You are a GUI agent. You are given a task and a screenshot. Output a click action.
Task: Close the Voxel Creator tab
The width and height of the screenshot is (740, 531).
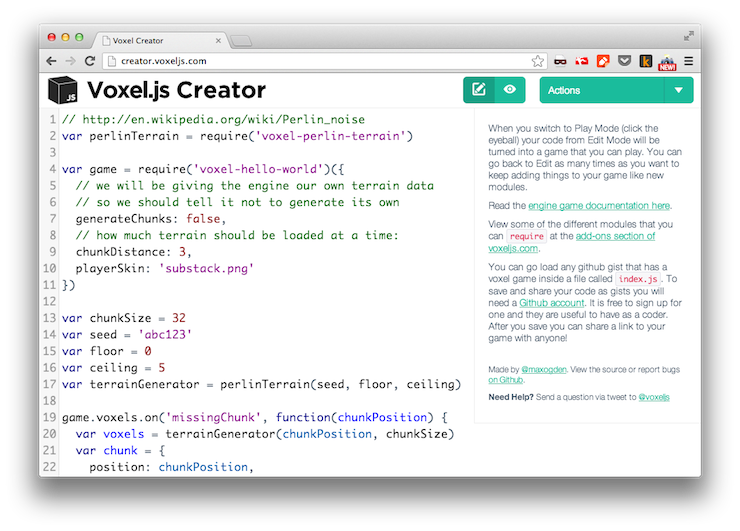(x=218, y=41)
